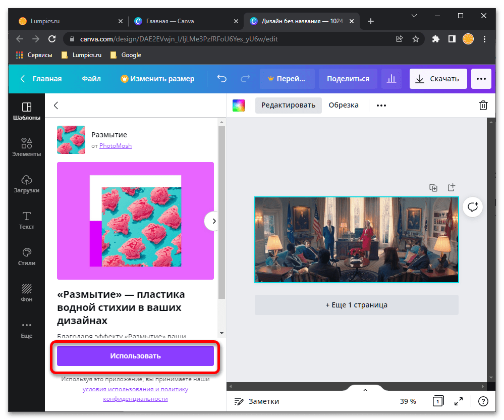Open the rainbow color picker swatch
The height and width of the screenshot is (420, 504).
click(x=239, y=106)
